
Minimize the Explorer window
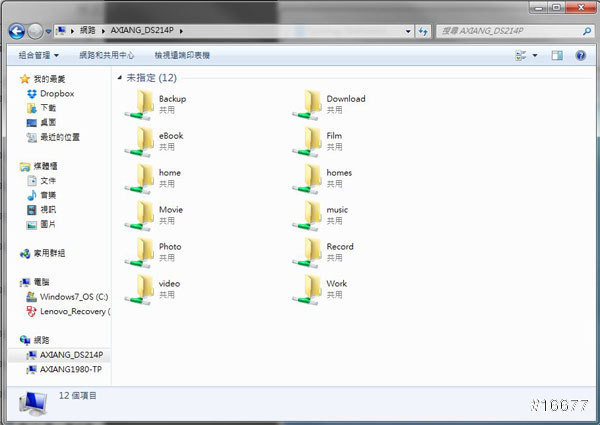[x=538, y=8]
